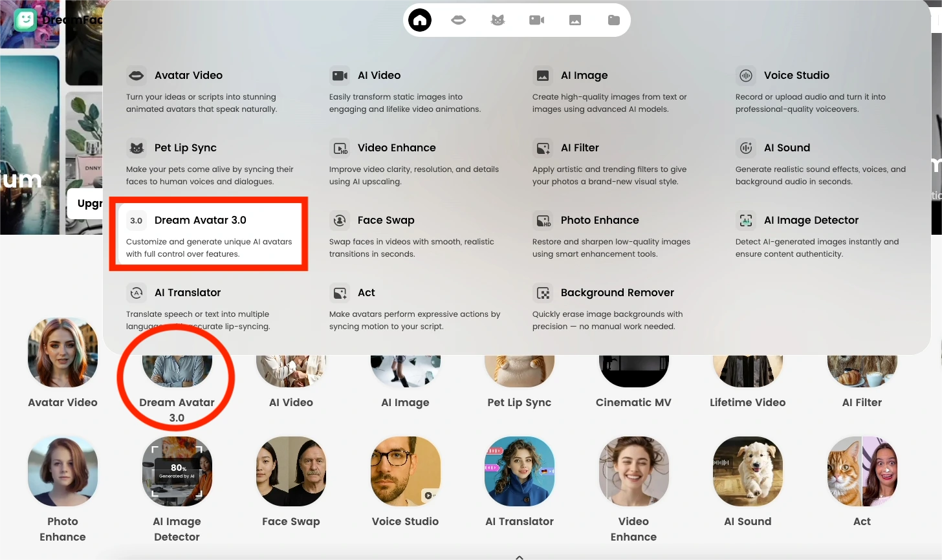Choose Background Remover in the menu

point(617,293)
